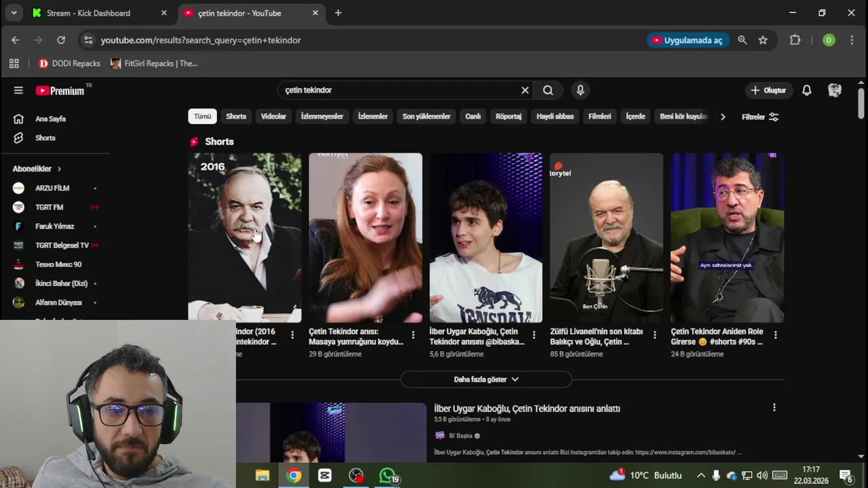Open more options for İlber Uygar video

(x=774, y=407)
